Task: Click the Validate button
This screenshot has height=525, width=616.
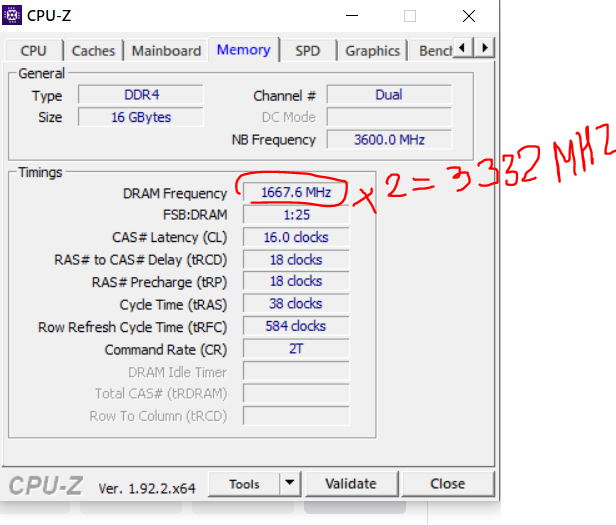Action: [351, 484]
